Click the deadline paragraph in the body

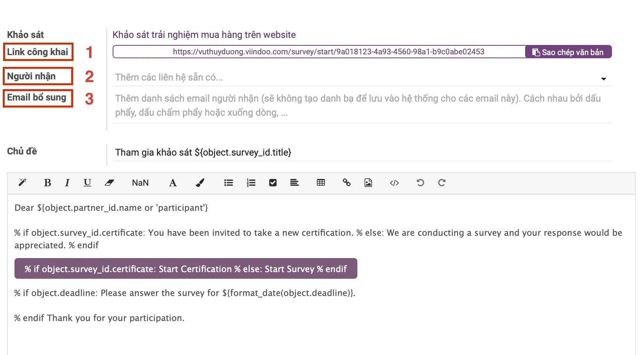tap(185, 293)
